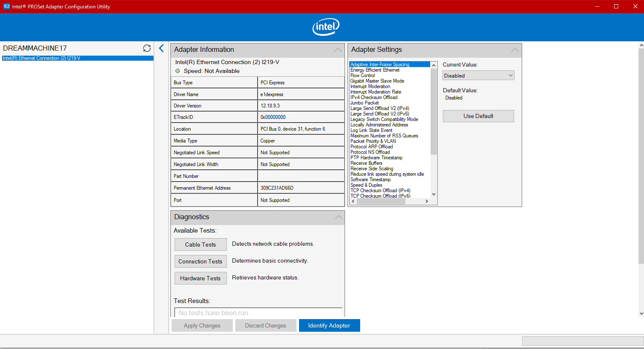Click the Bus Type value PCI Express

click(x=272, y=83)
